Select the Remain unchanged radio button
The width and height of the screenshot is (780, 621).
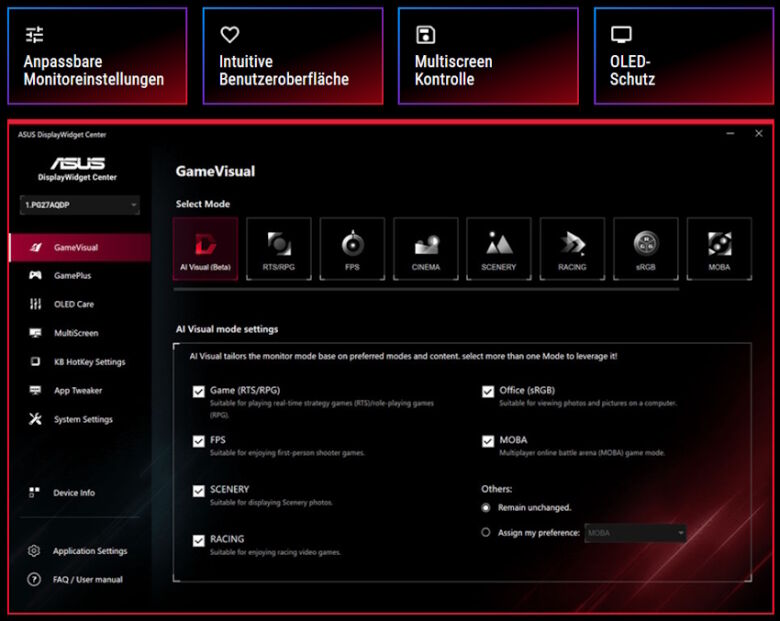click(x=486, y=508)
